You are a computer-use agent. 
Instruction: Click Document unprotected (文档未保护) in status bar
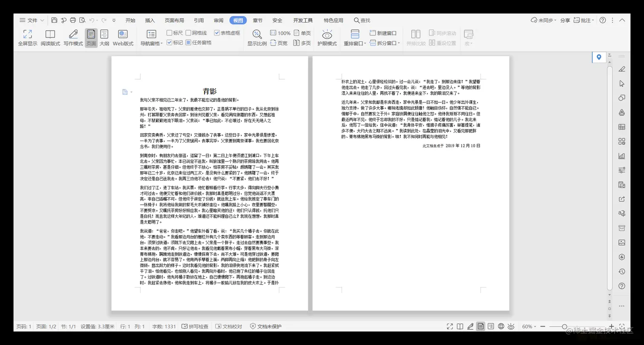[x=266, y=326]
